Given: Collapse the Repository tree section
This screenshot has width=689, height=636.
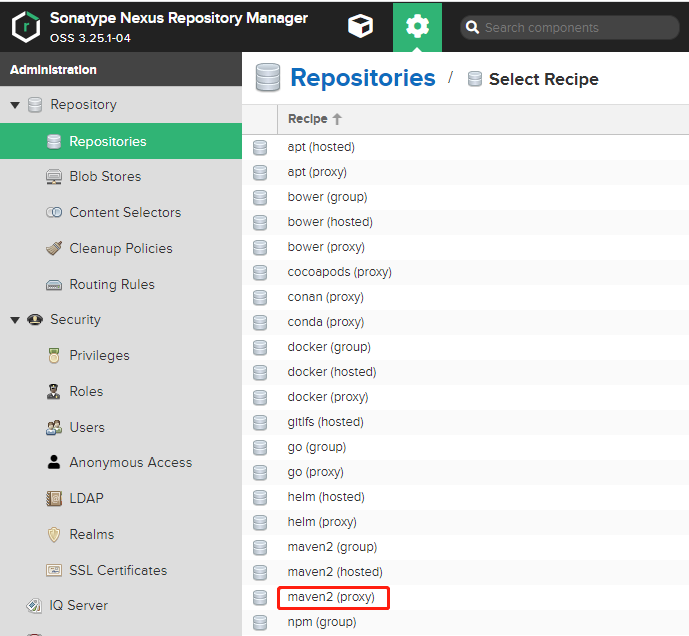Looking at the screenshot, I should 15,105.
